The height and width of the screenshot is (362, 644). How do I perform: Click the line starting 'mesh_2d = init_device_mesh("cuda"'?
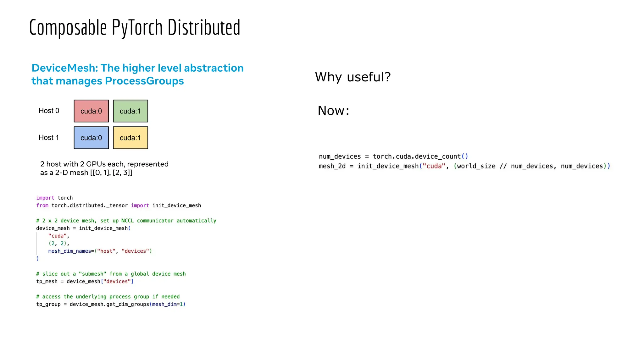point(464,166)
